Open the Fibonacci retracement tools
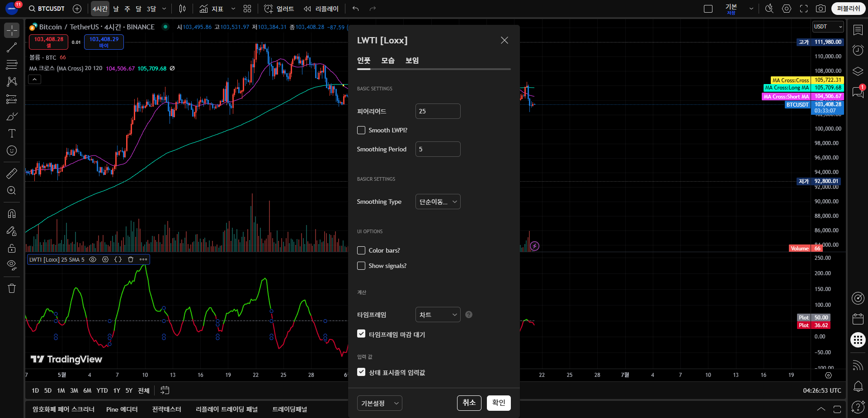Screen dimensions: 868x418 [12, 65]
